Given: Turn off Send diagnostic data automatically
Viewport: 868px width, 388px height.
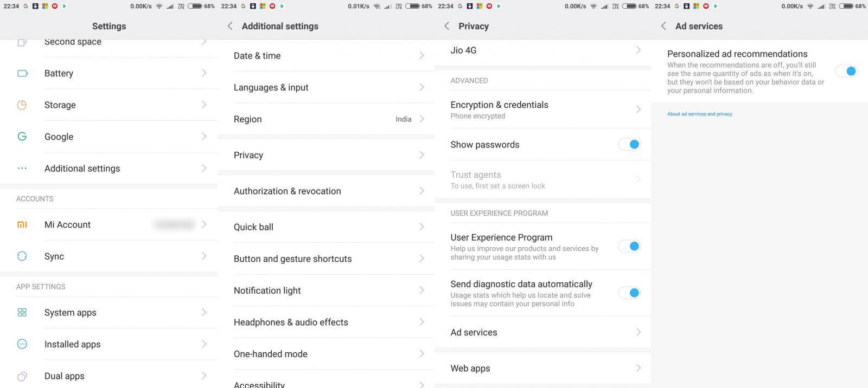Looking at the screenshot, I should (x=629, y=293).
